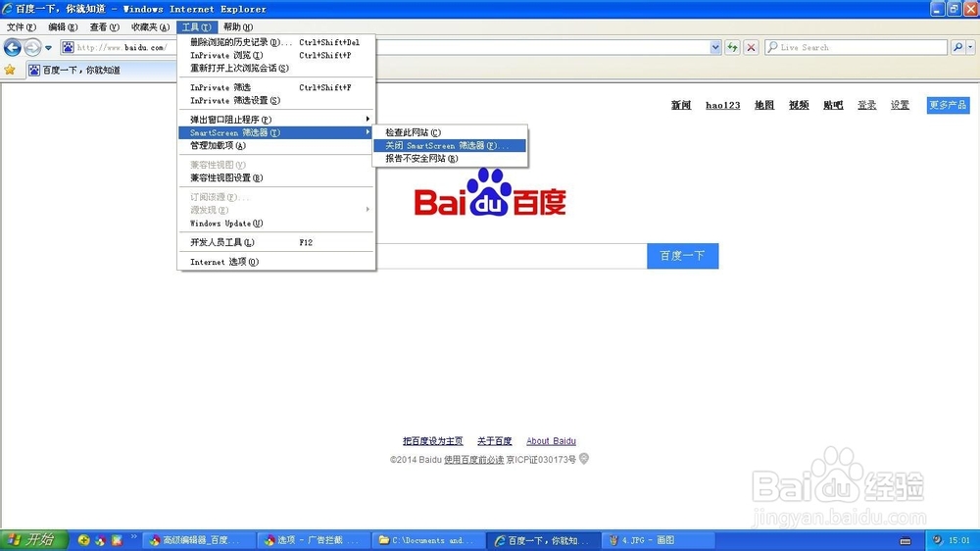The height and width of the screenshot is (551, 980).
Task: Open taskbar item 高级编辑器_百度
Action: pyautogui.click(x=198, y=540)
